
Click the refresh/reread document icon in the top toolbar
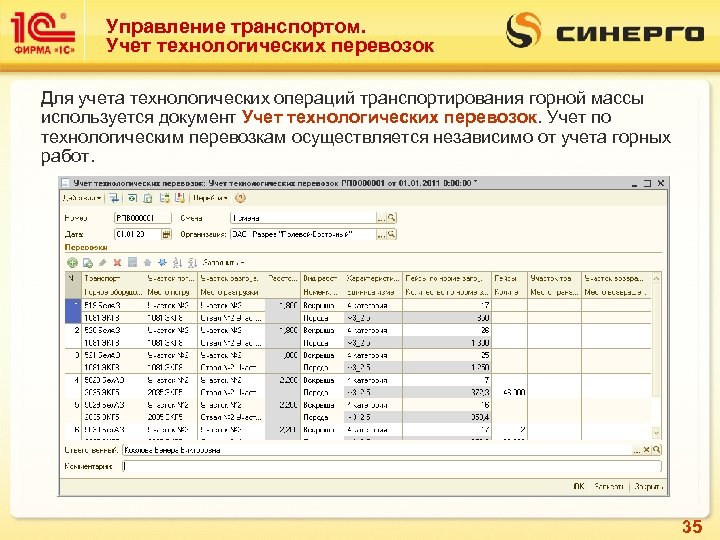[x=132, y=198]
